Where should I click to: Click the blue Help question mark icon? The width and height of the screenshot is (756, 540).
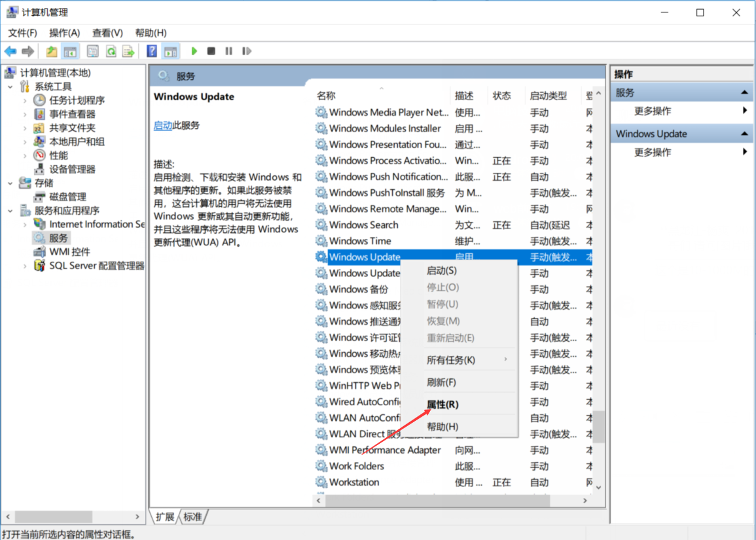click(x=151, y=51)
